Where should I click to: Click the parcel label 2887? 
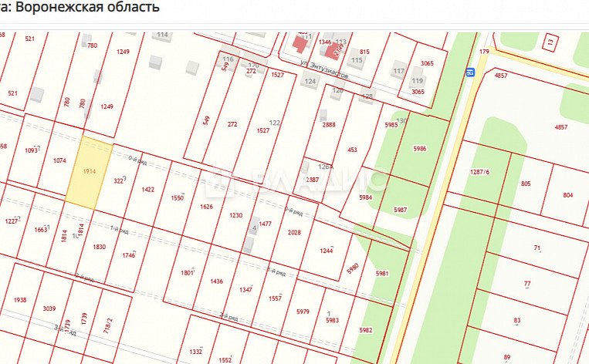tap(312, 180)
